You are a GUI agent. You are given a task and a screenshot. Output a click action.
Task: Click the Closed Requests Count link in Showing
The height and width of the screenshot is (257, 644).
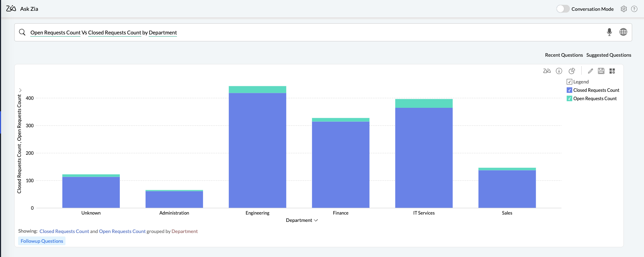coord(64,231)
